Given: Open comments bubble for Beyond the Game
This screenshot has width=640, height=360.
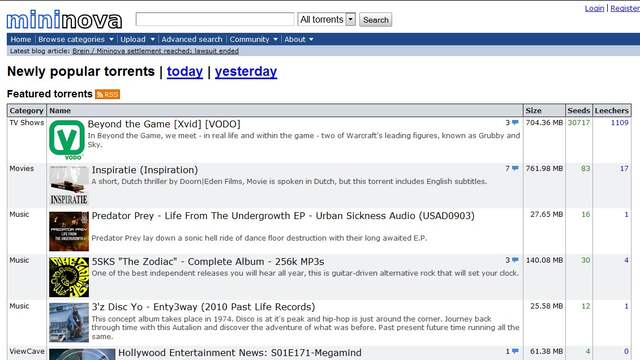Looking at the screenshot, I should pyautogui.click(x=515, y=122).
